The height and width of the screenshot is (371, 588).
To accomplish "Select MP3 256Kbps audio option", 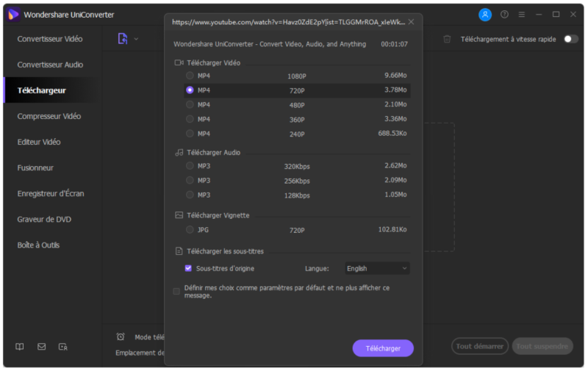I will 190,180.
